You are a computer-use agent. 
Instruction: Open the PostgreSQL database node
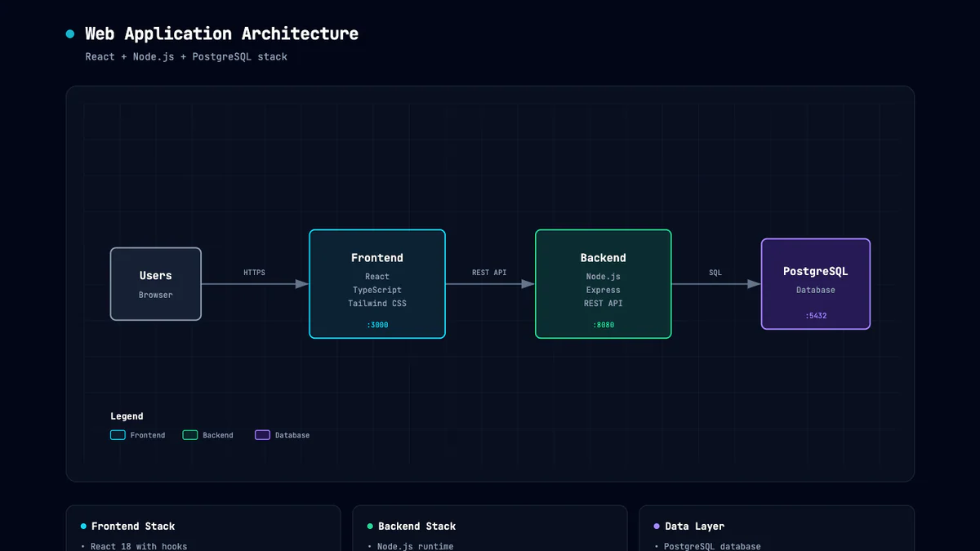point(815,283)
